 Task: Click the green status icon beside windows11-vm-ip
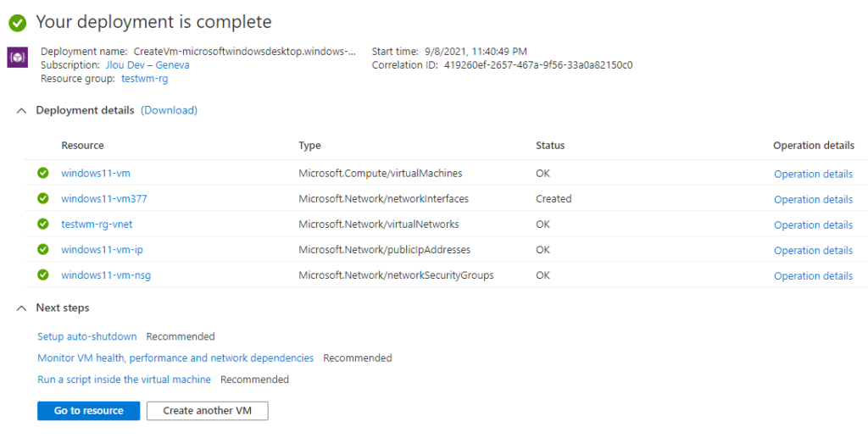43,249
